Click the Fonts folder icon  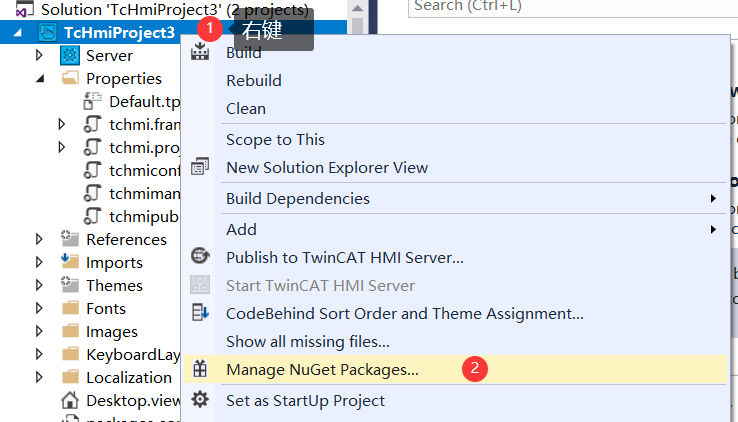coord(71,308)
